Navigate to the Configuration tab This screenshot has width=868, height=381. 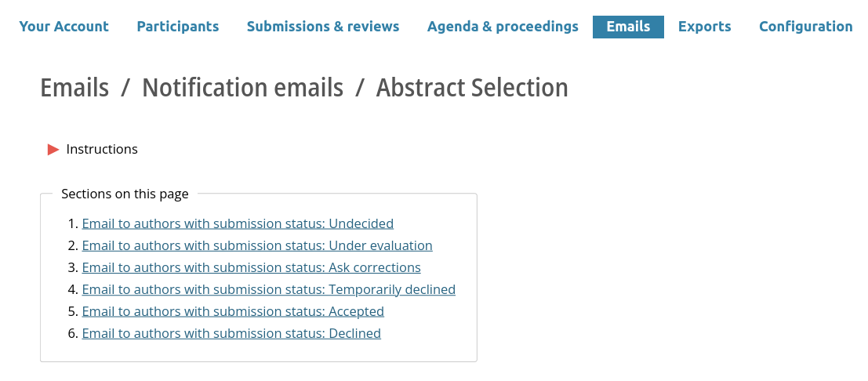coord(805,27)
